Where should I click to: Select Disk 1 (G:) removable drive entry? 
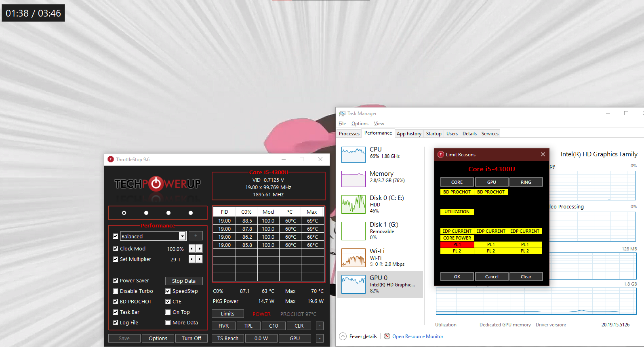380,231
